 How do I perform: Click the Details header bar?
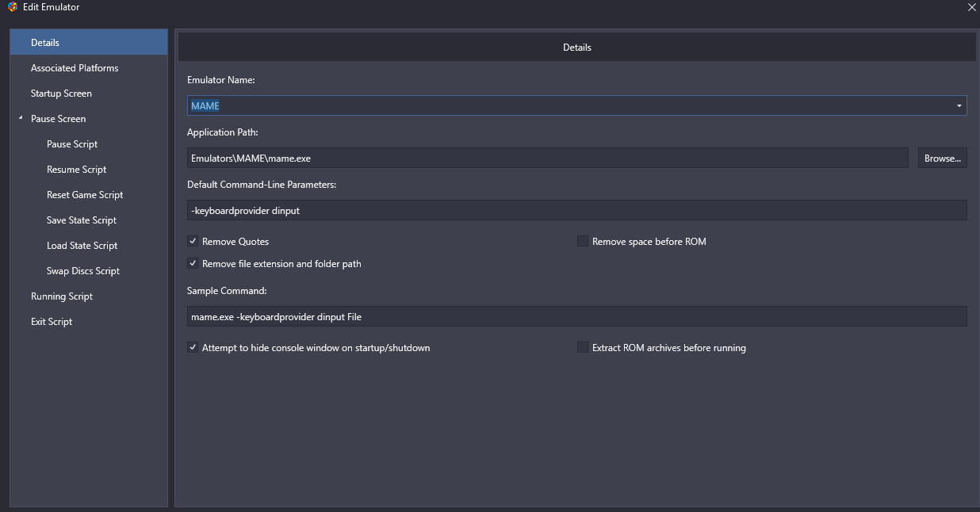click(x=577, y=48)
